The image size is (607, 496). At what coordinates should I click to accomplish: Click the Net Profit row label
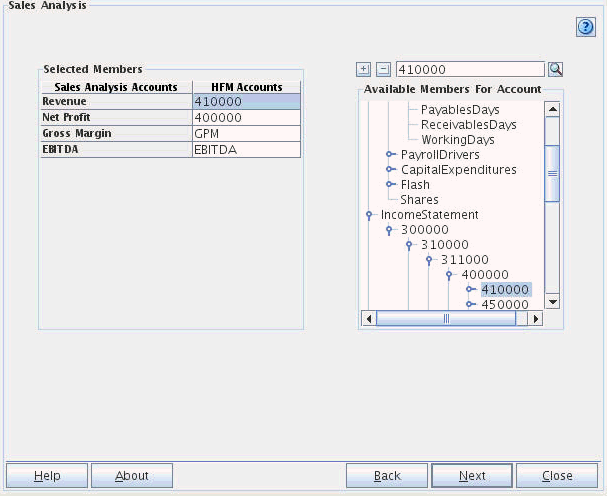pos(117,117)
